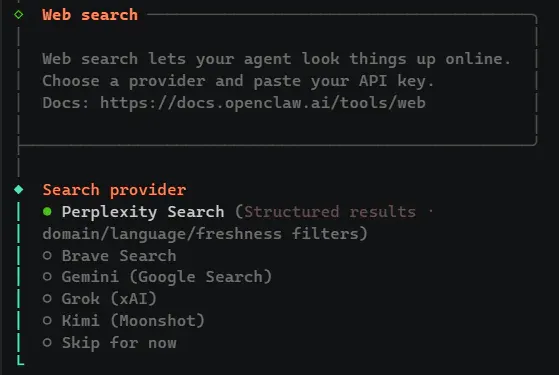Select the Perplexity Search radio dot
This screenshot has height=375, width=559.
click(x=47, y=212)
